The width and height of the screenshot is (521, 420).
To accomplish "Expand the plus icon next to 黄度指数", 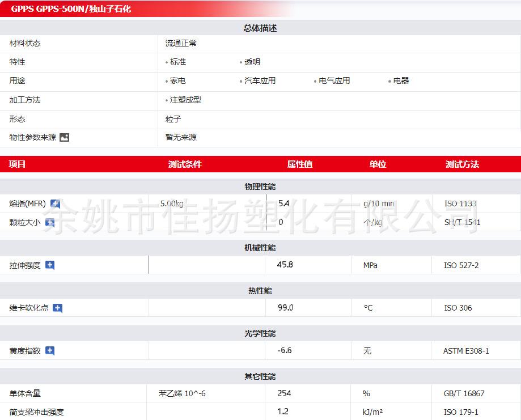I will (50, 351).
